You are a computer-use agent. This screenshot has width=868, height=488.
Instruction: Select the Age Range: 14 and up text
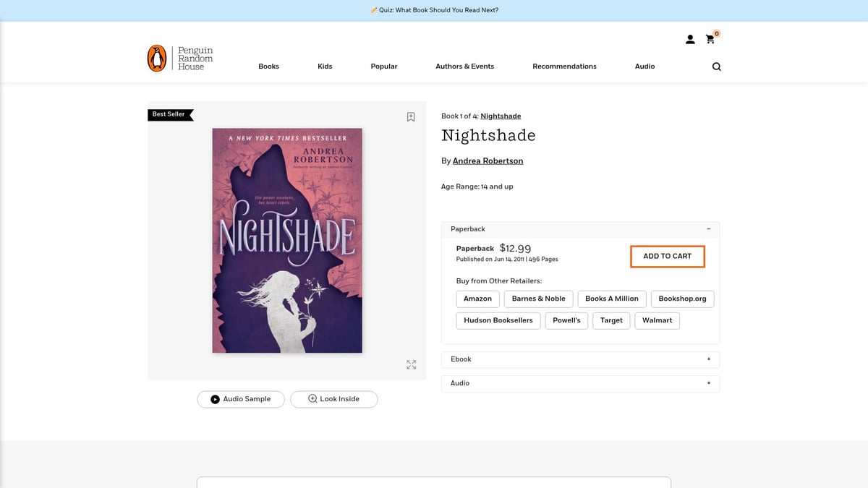point(477,187)
